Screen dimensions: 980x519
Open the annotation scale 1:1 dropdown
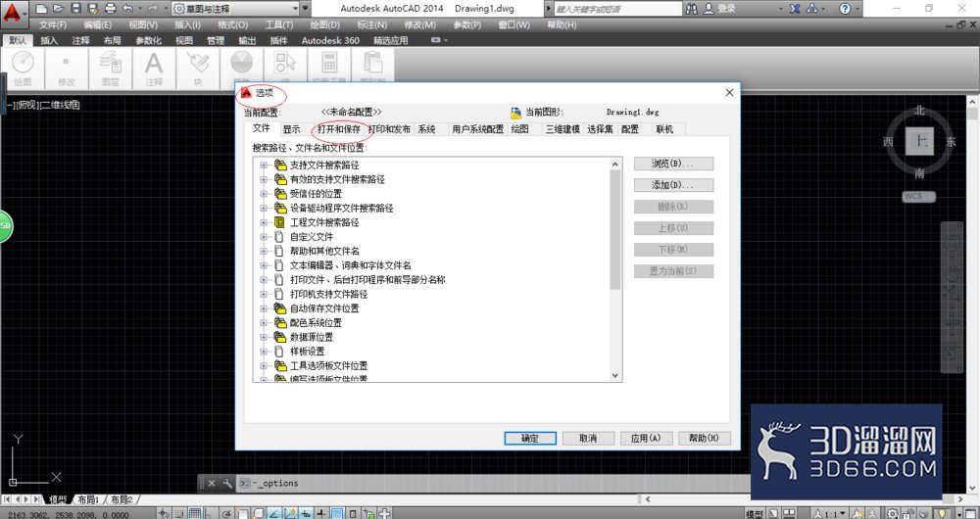pos(830,513)
